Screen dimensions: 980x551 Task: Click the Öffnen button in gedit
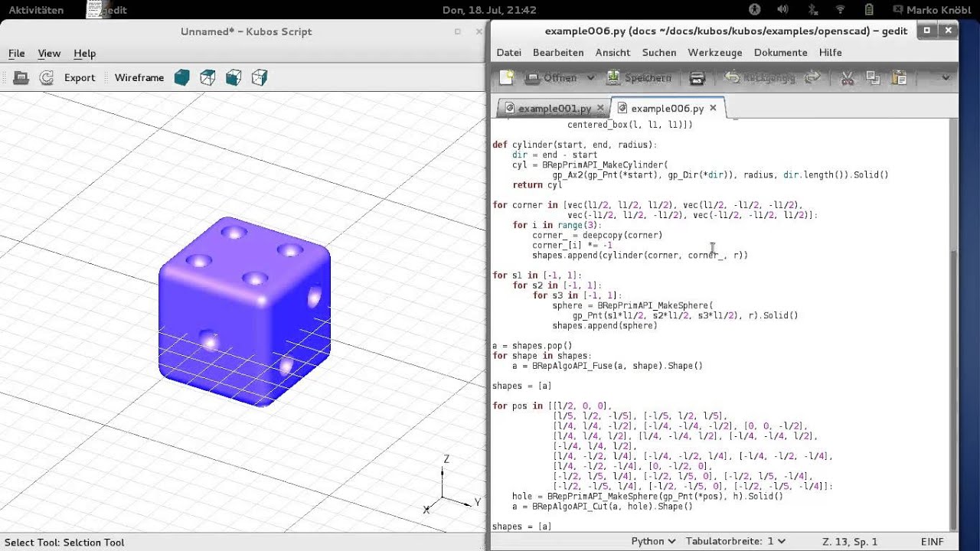[x=551, y=78]
